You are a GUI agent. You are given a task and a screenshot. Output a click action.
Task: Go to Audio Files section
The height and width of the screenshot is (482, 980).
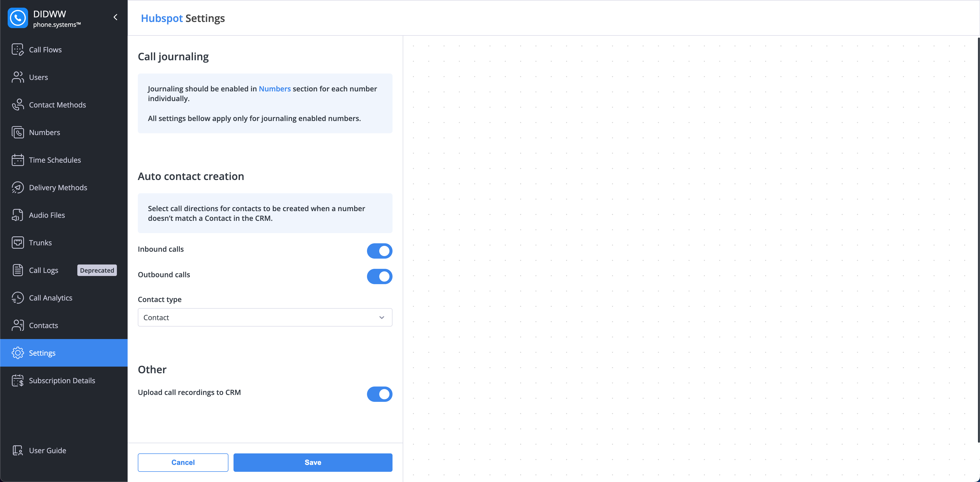coord(64,215)
